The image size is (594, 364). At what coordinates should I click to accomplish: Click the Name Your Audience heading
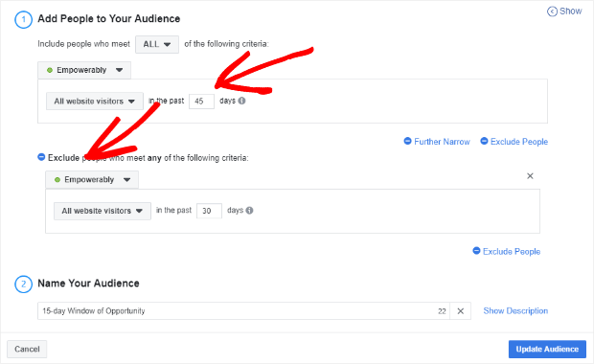click(88, 284)
